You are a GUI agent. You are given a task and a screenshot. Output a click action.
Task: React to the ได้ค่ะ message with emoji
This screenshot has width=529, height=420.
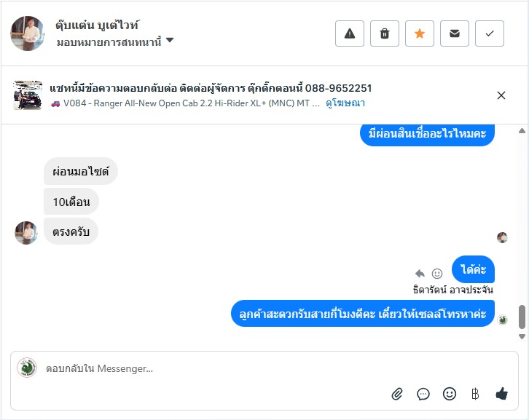click(437, 273)
